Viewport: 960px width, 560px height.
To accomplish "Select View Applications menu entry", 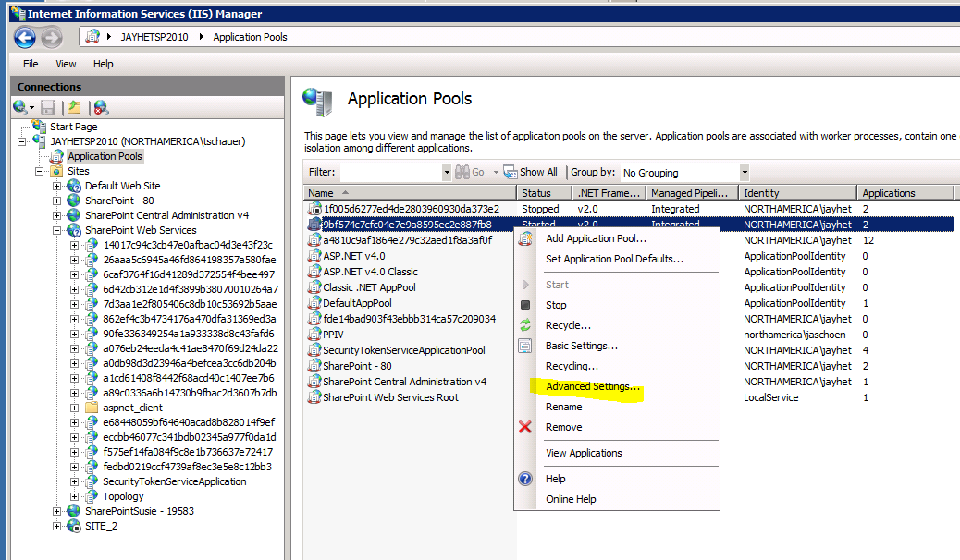I will coord(584,453).
